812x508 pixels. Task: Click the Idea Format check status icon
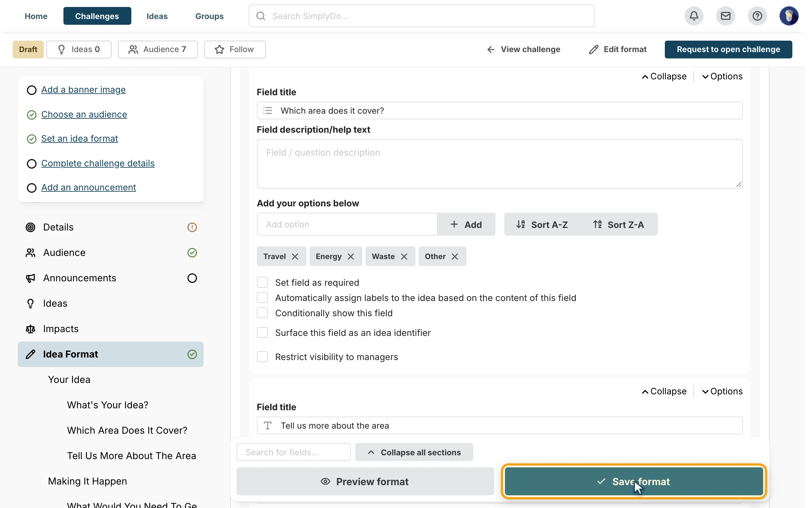click(x=192, y=354)
